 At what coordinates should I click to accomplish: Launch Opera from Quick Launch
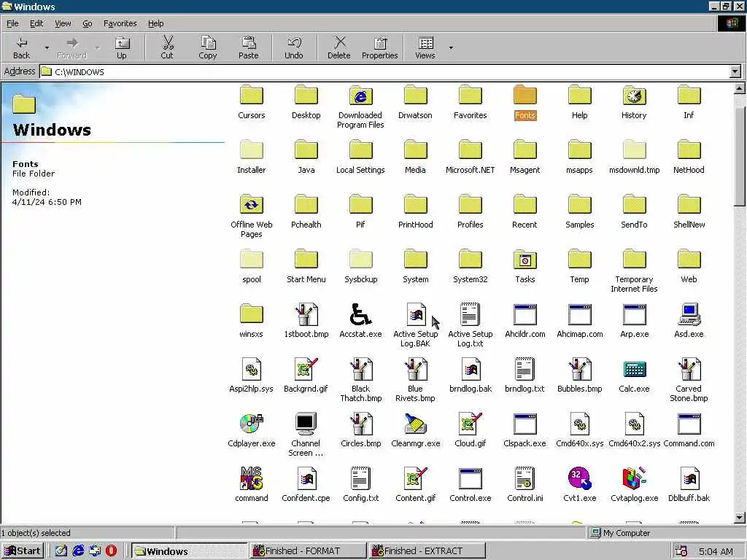pyautogui.click(x=112, y=551)
